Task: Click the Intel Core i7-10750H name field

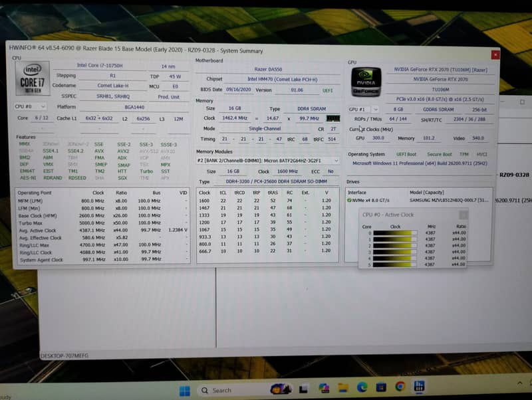Action: point(100,65)
